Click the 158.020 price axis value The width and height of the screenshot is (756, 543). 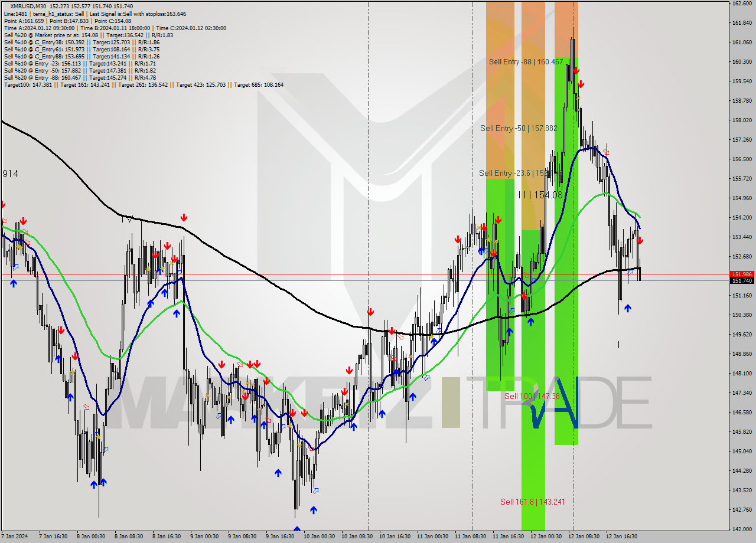[742, 120]
